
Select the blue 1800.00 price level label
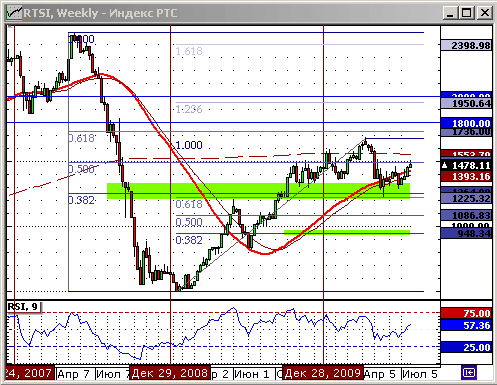click(467, 123)
